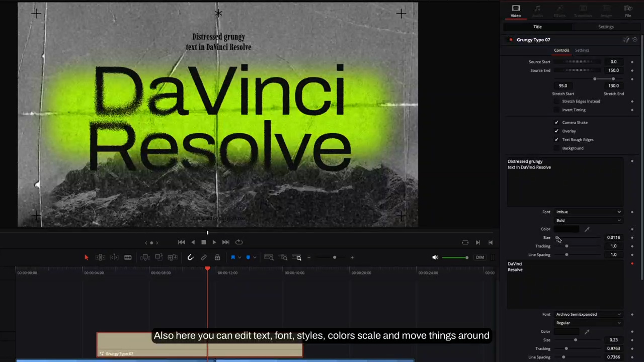Expand the Regular font style dropdown

coord(588,323)
